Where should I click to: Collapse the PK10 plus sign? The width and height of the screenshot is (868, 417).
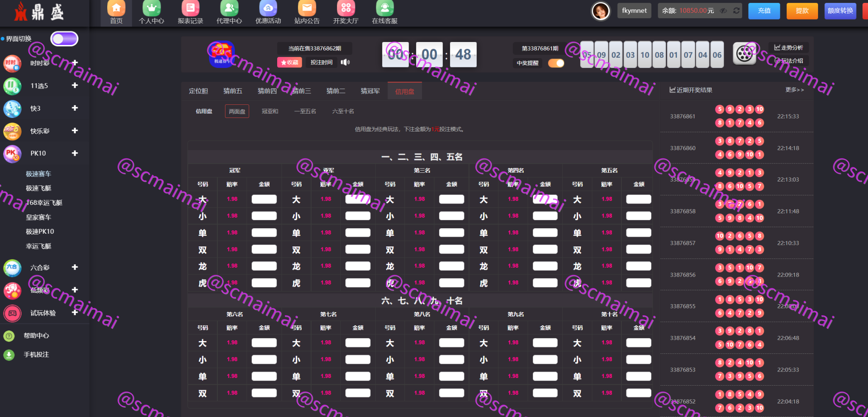point(75,153)
